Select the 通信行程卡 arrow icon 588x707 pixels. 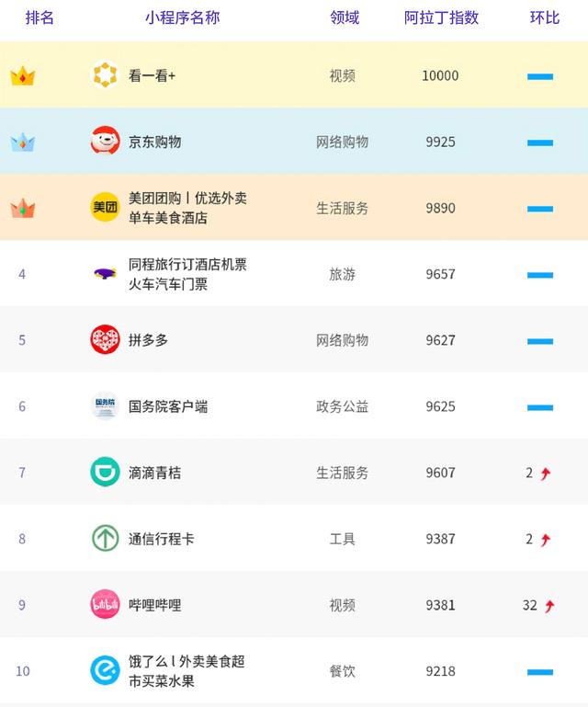tap(105, 539)
